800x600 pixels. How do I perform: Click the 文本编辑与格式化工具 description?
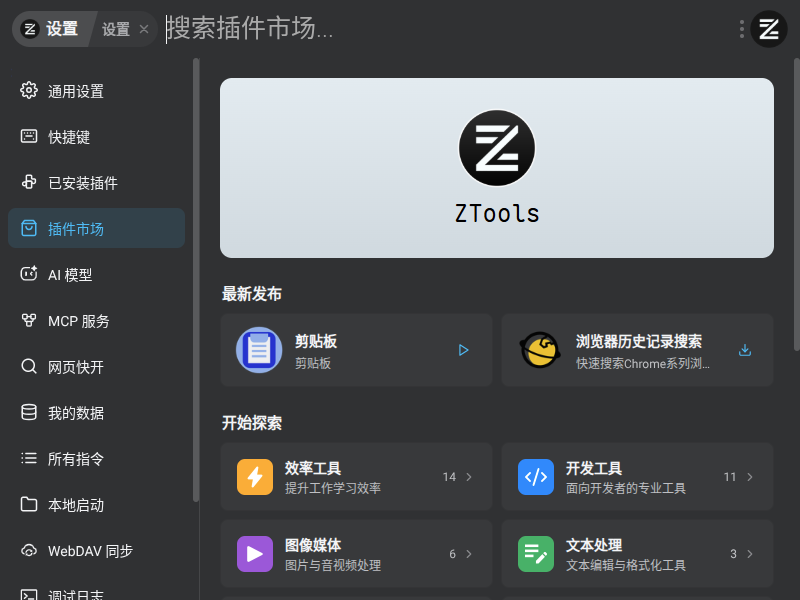tap(626, 565)
